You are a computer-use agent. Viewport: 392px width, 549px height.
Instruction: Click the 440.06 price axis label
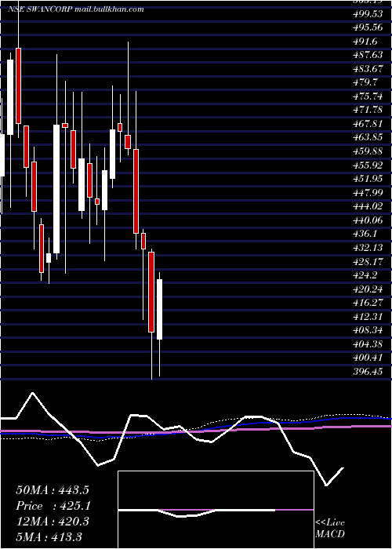pos(368,220)
